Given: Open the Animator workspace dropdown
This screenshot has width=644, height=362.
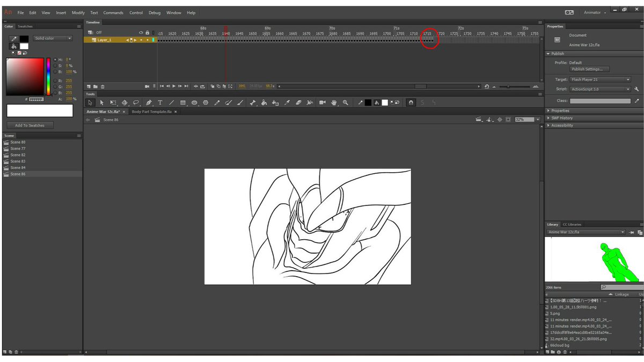Looking at the screenshot, I should pos(596,12).
